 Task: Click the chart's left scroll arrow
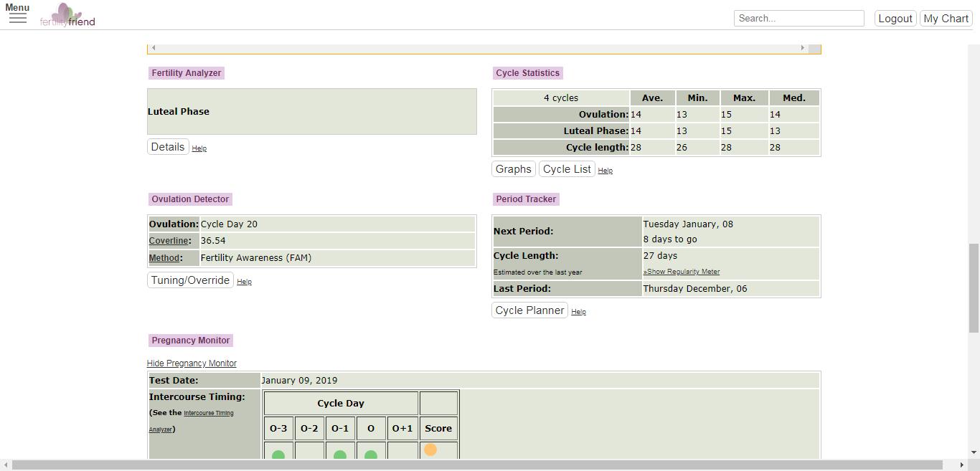click(154, 48)
